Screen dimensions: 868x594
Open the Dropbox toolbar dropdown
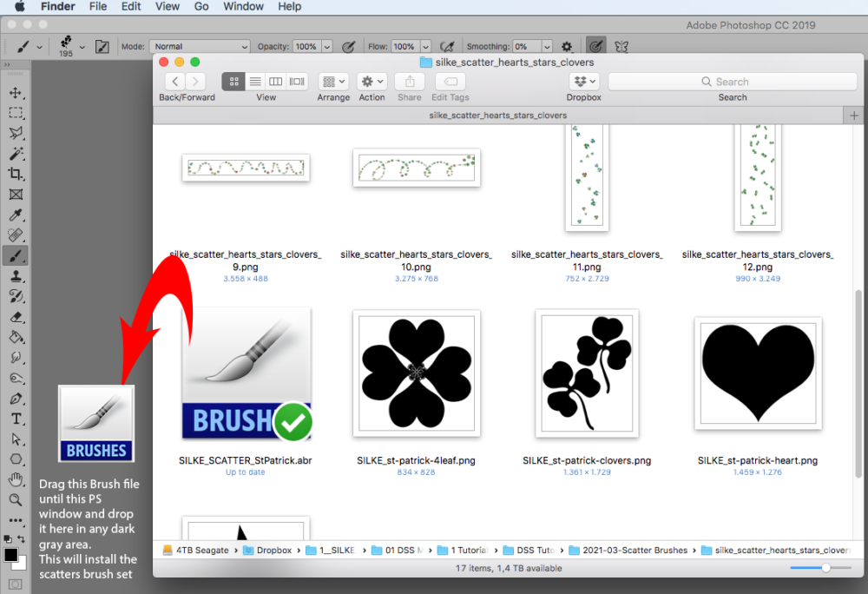(x=584, y=82)
